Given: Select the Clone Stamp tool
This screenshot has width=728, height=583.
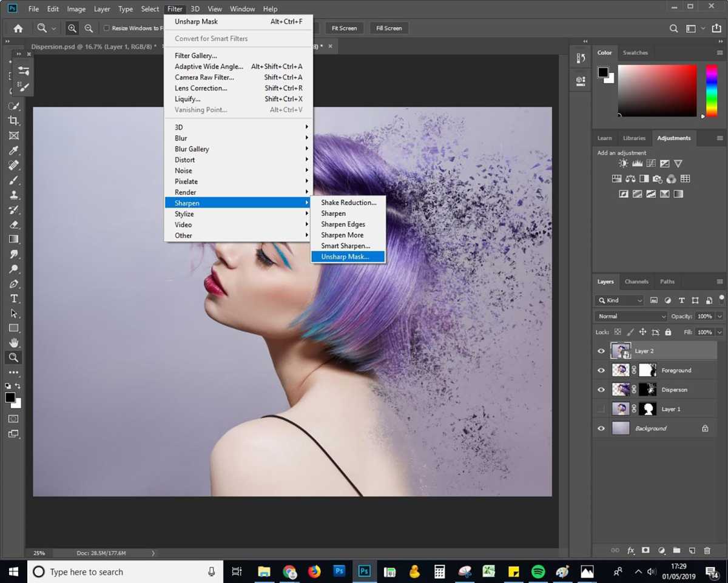Looking at the screenshot, I should (x=13, y=195).
